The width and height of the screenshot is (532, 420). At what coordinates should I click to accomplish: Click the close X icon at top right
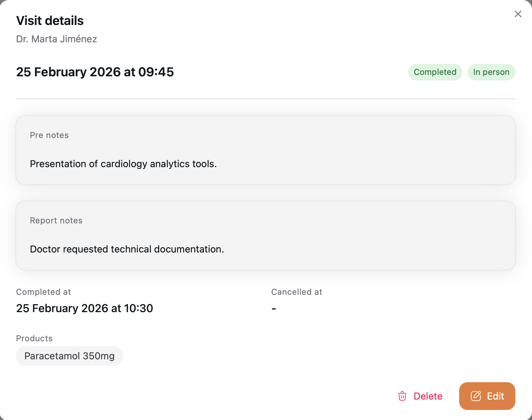[518, 14]
